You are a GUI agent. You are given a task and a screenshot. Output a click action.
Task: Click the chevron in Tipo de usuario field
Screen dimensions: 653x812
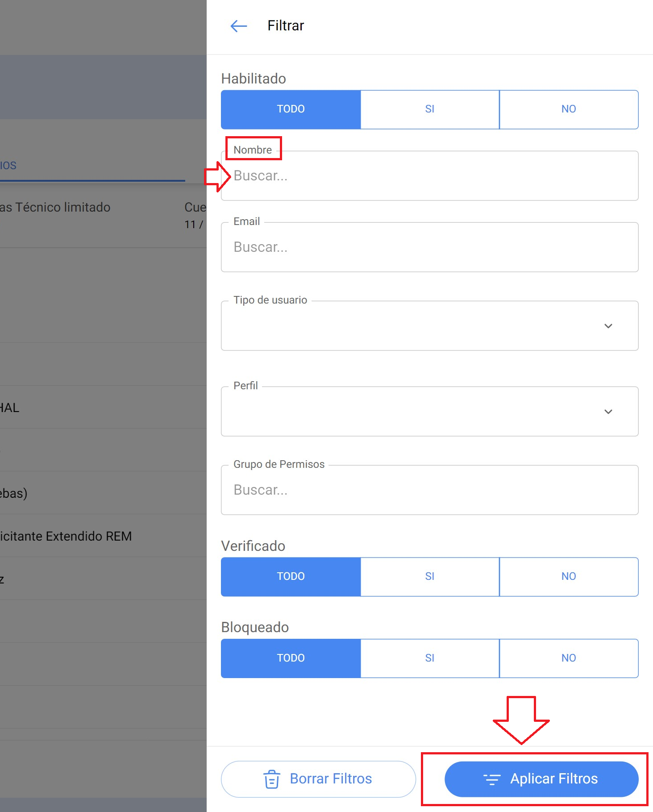coord(608,326)
